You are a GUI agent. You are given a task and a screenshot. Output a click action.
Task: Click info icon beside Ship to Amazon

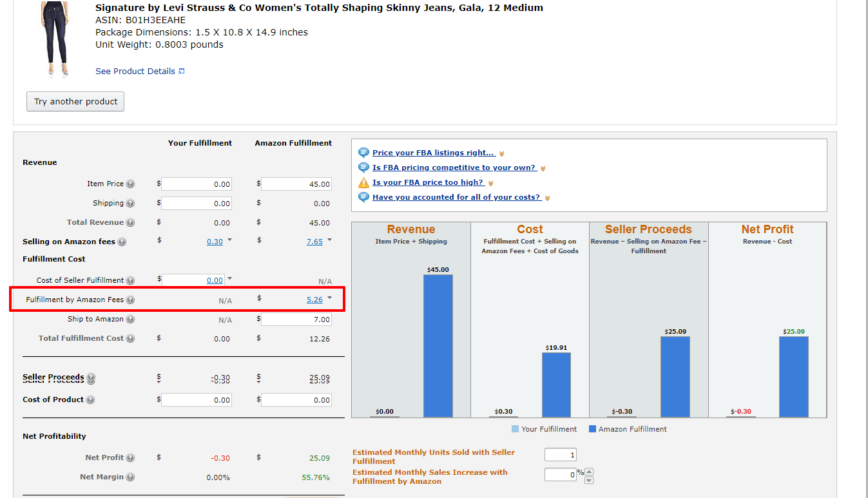click(x=130, y=320)
